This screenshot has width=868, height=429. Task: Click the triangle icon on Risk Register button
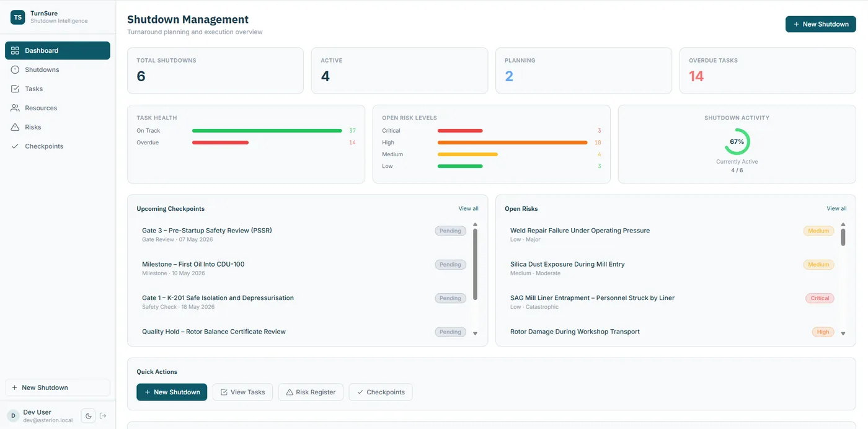[290, 392]
